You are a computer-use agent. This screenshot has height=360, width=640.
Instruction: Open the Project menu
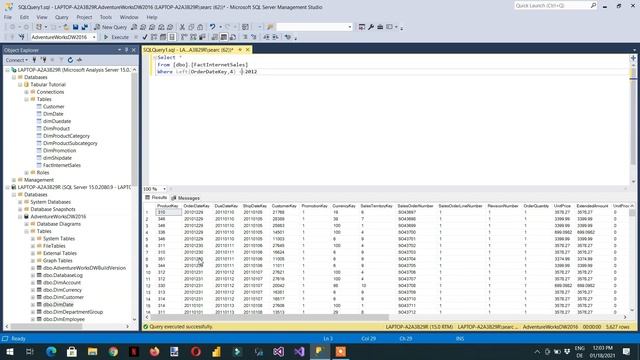[x=84, y=17]
